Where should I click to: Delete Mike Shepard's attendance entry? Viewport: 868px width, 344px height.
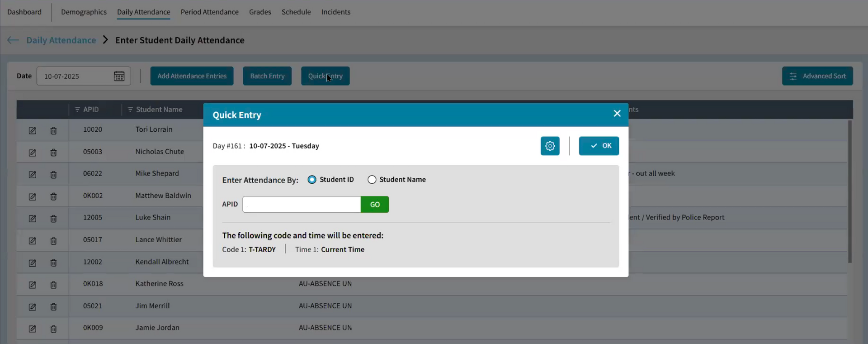53,175
